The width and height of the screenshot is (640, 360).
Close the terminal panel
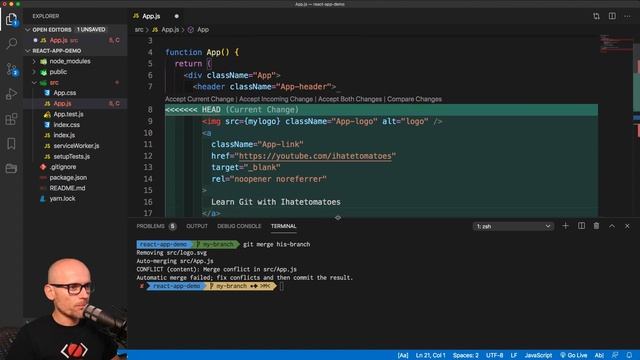pyautogui.click(x=627, y=226)
